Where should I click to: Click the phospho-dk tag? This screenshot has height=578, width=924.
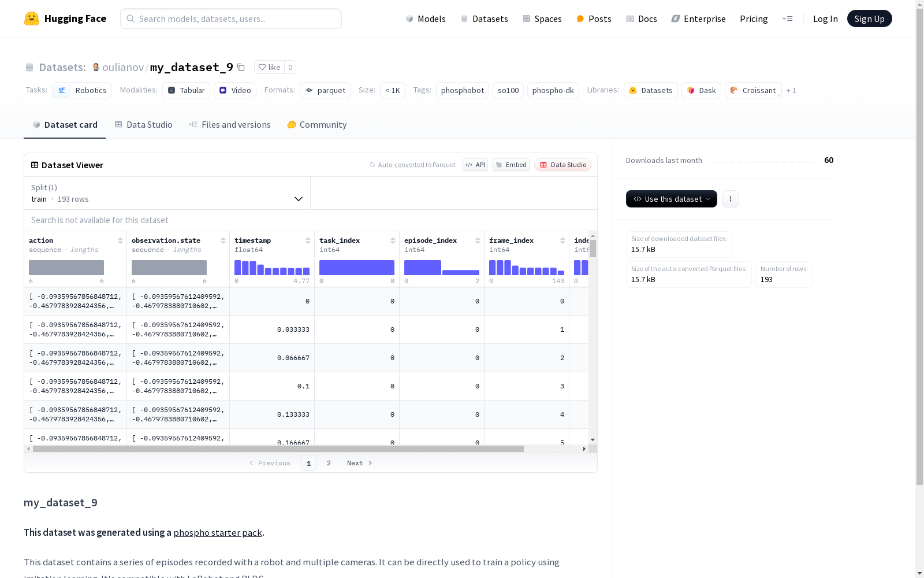pos(553,90)
